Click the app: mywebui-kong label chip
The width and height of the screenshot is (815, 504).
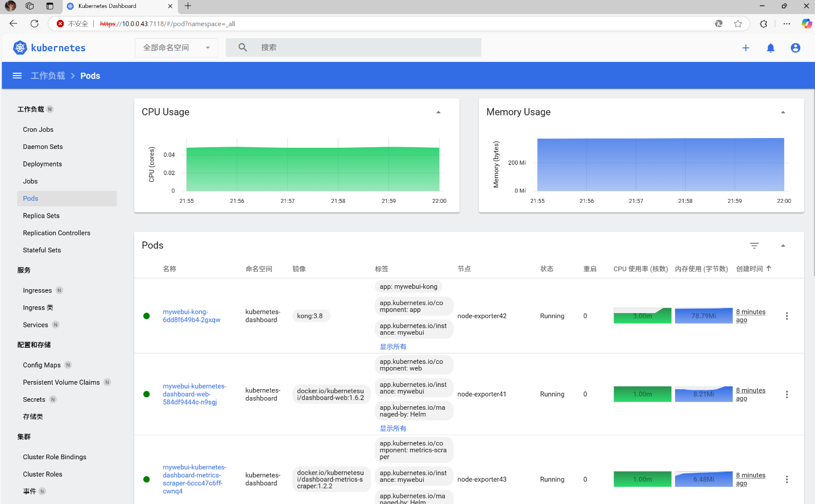tap(408, 287)
